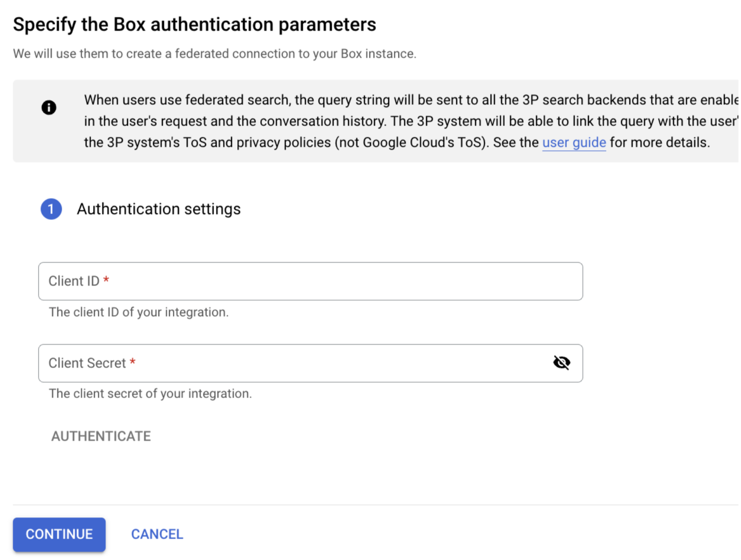
Task: Click the required asterisk next to Client ID
Action: click(106, 279)
